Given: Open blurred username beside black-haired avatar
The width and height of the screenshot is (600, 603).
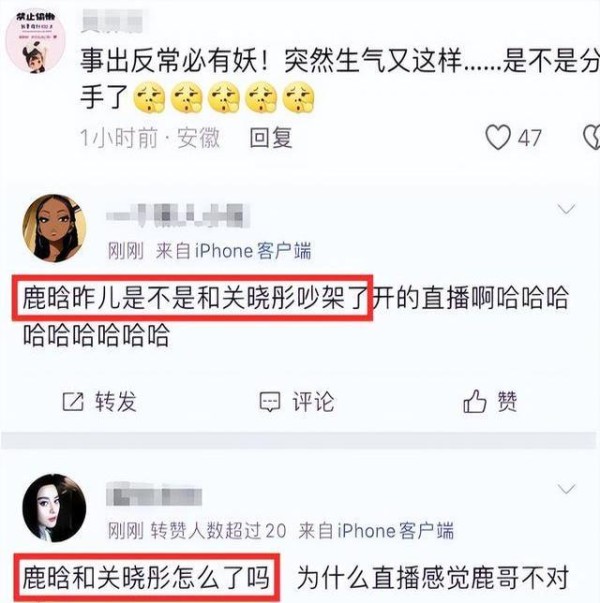Looking at the screenshot, I should (154, 494).
